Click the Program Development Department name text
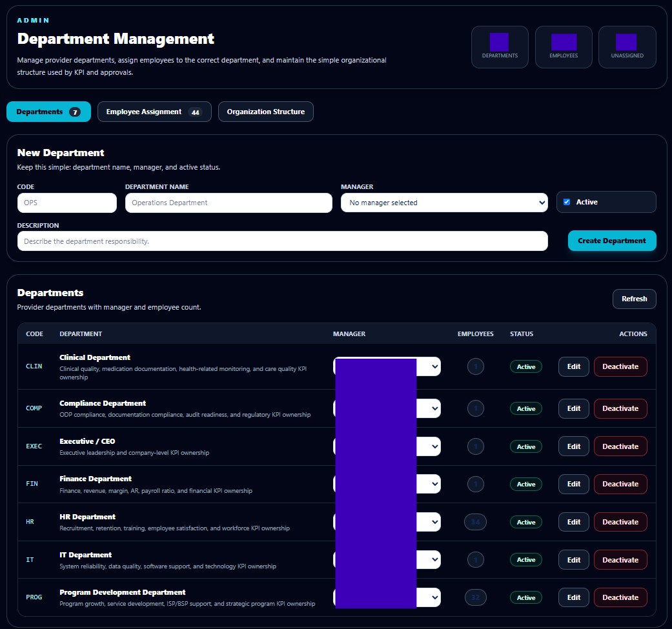 [x=123, y=593]
